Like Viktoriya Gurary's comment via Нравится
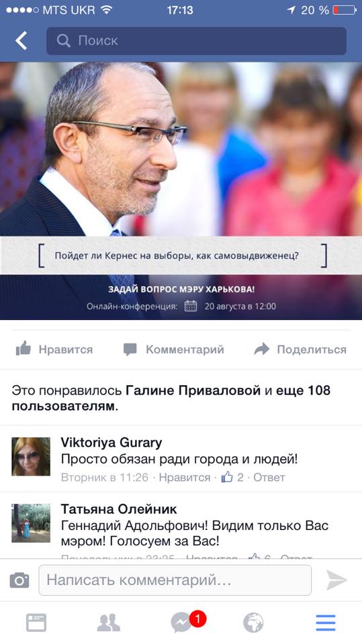Viewport: 362px width, 644px height. tap(184, 477)
